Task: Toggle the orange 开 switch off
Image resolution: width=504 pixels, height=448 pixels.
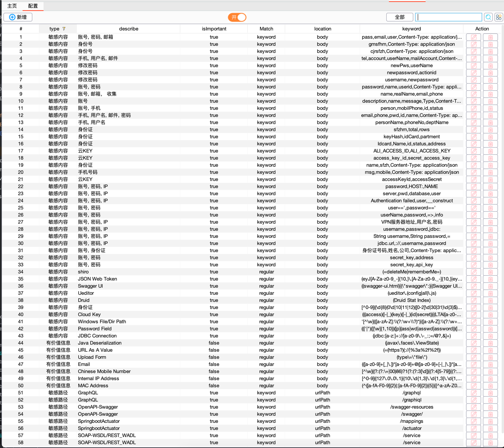Action: [x=237, y=17]
